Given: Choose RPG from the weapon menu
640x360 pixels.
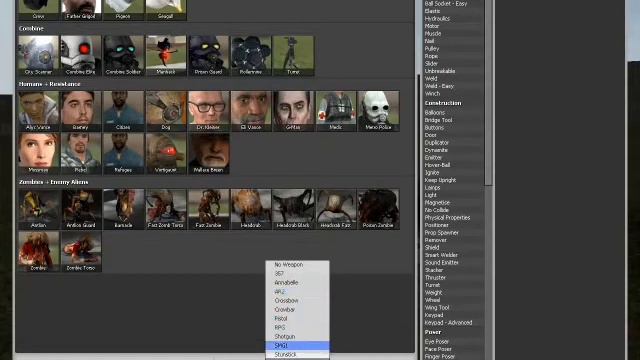Looking at the screenshot, I should (x=297, y=328).
